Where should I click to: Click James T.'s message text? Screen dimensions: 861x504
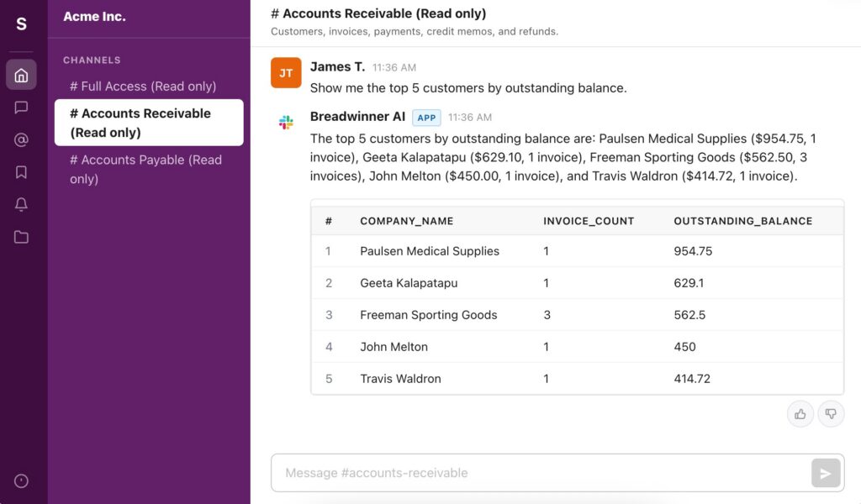coord(468,87)
